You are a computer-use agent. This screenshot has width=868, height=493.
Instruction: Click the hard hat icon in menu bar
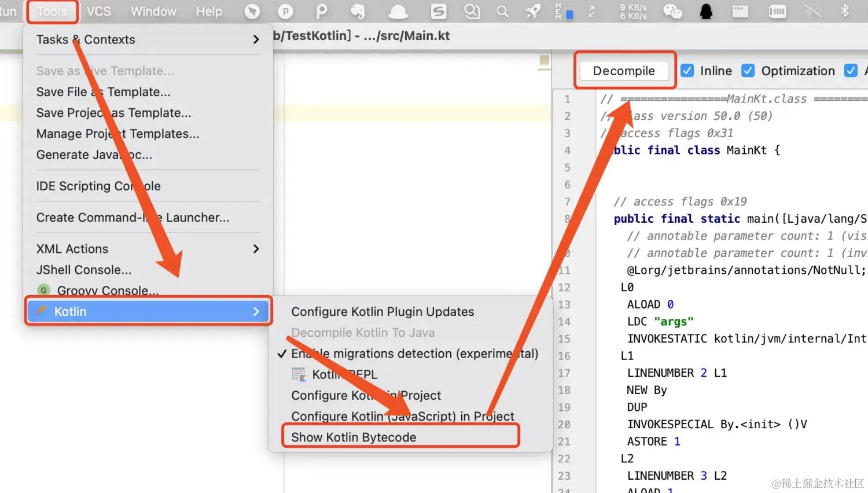coord(398,12)
